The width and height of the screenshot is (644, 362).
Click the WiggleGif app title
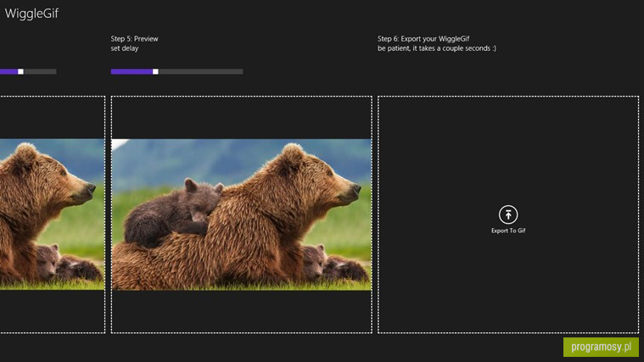click(31, 13)
